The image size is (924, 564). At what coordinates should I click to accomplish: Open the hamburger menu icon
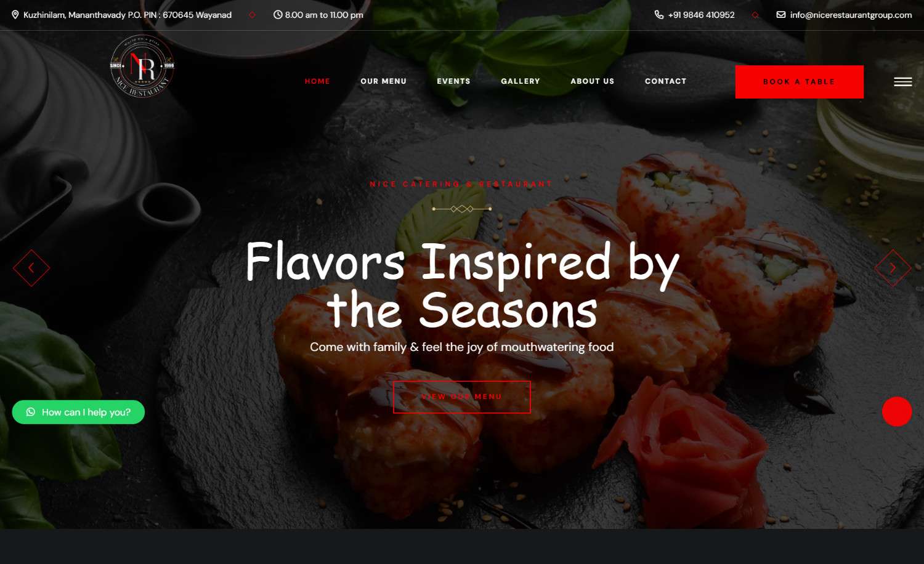[x=902, y=81]
